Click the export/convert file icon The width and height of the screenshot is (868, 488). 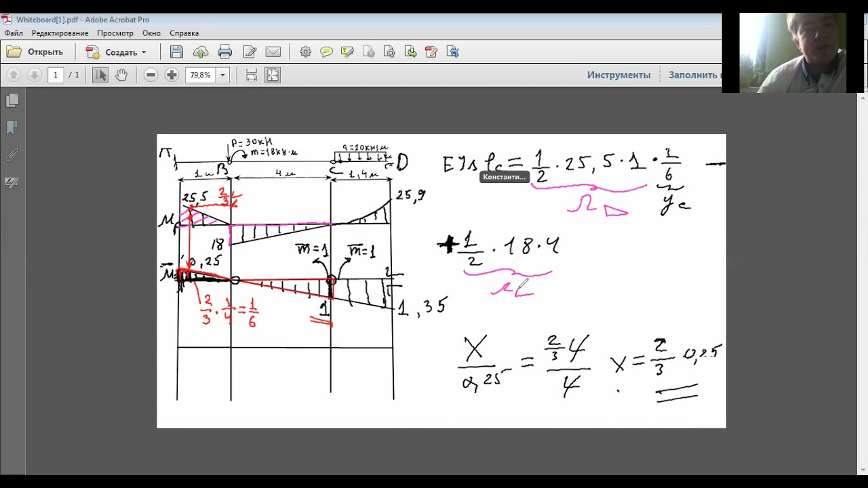(x=453, y=52)
